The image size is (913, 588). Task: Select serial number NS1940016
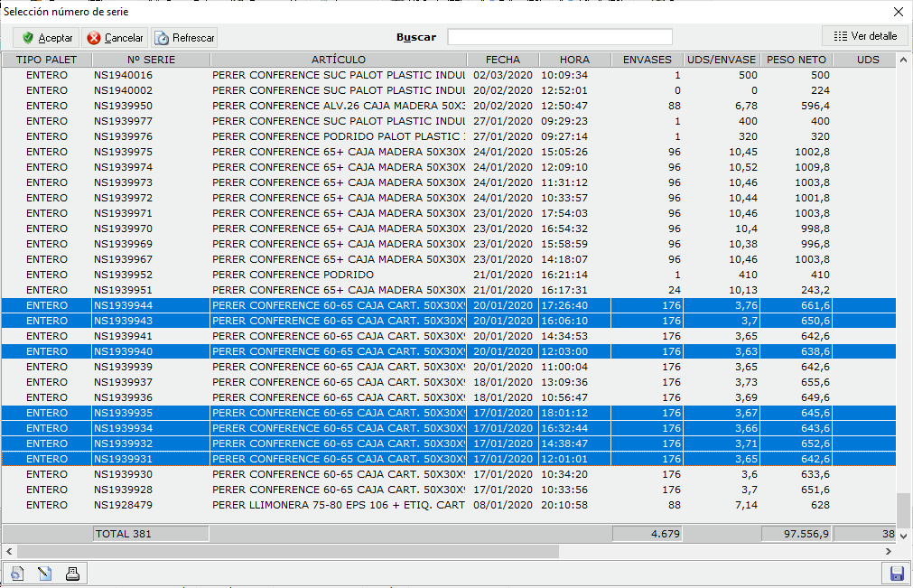pos(123,75)
